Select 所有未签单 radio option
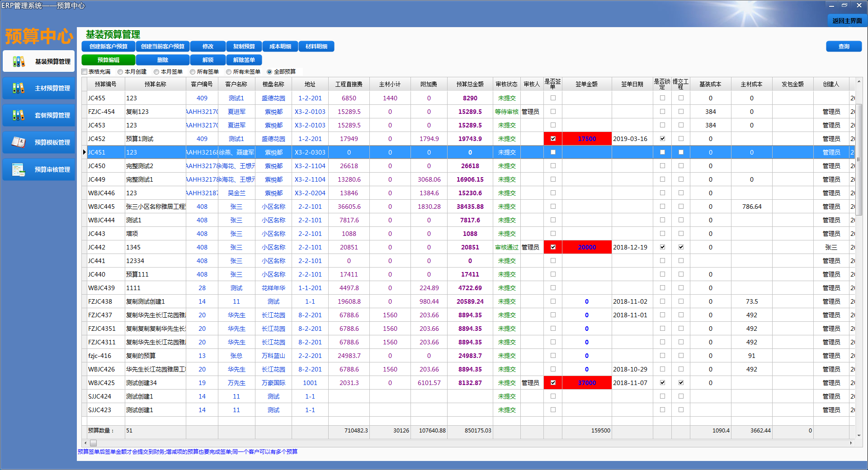Screen dimensions: 868x470 (x=229, y=72)
